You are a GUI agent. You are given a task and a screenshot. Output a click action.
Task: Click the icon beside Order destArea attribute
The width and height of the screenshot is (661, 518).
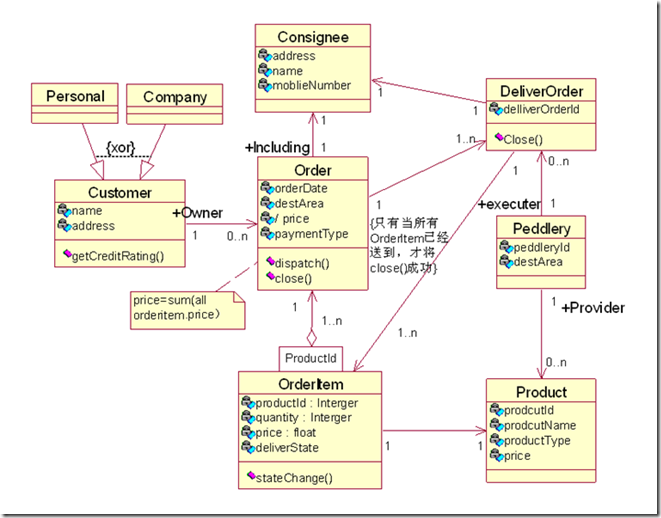(267, 203)
